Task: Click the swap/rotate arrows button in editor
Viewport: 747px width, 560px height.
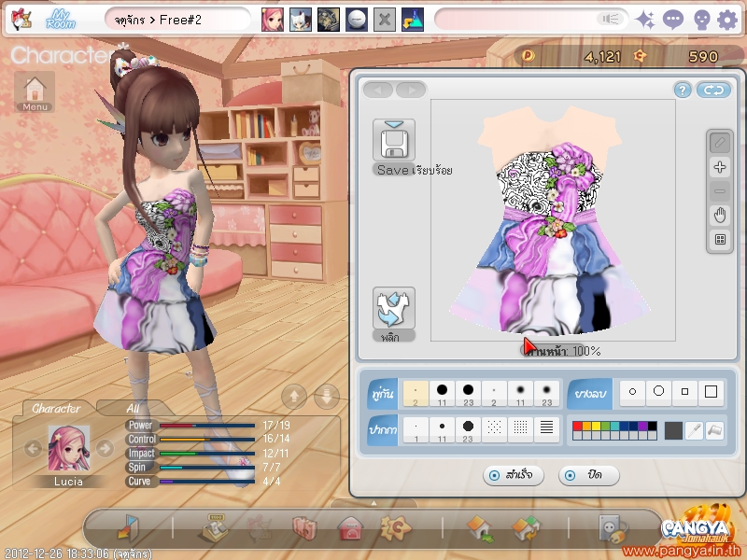Action: click(x=713, y=90)
